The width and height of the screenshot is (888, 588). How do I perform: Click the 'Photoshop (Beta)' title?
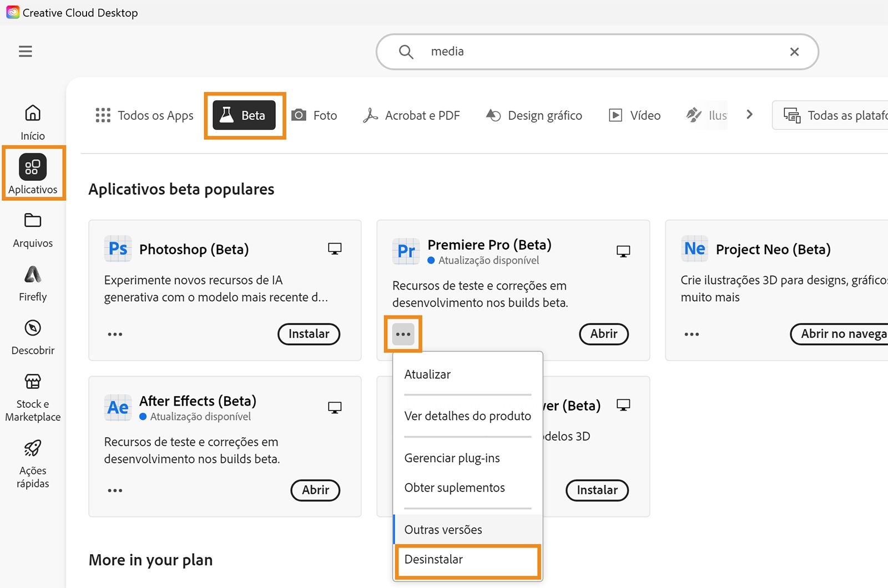pyautogui.click(x=194, y=250)
